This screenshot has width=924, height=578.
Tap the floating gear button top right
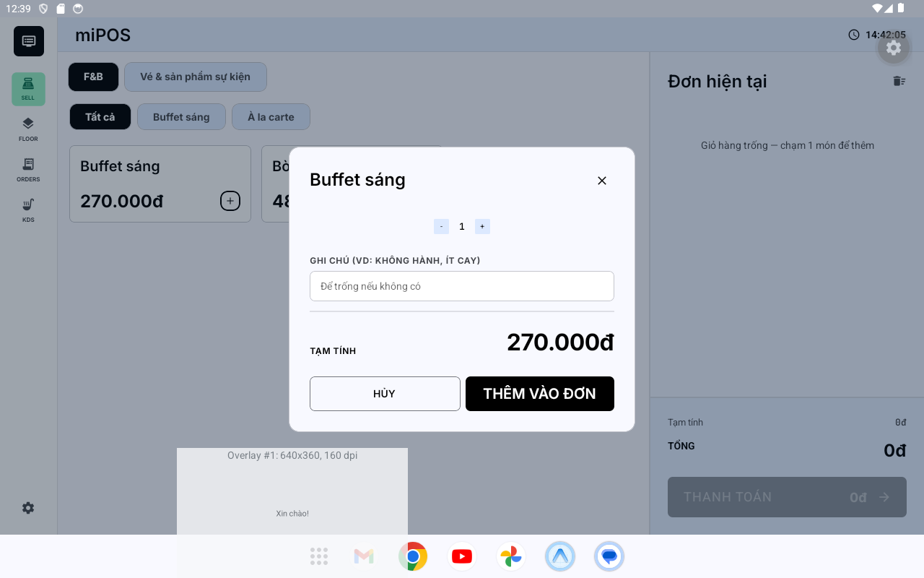894,48
